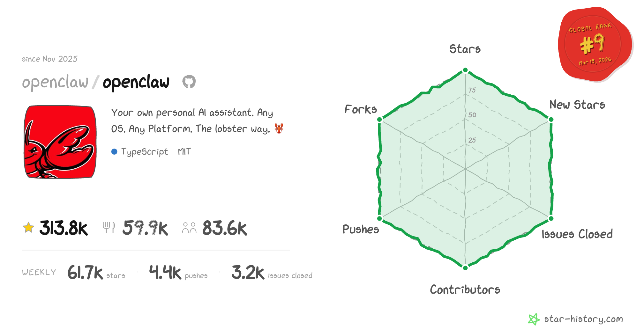Visit the star-history.com link
The image size is (644, 336).
(x=583, y=319)
